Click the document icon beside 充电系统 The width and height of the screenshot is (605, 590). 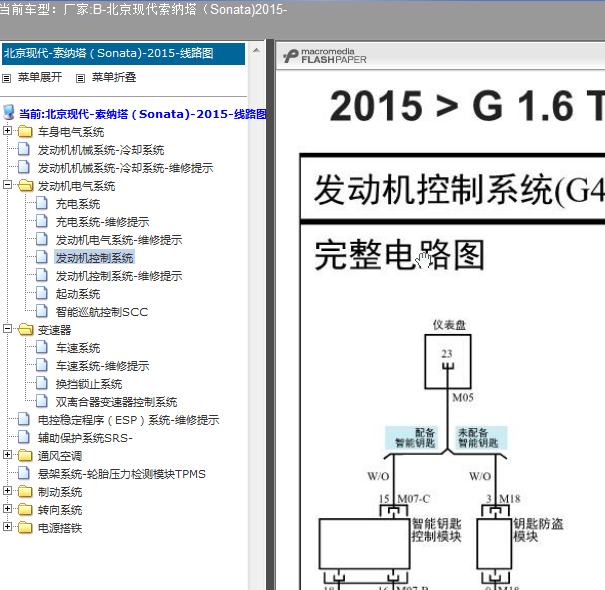[42, 203]
